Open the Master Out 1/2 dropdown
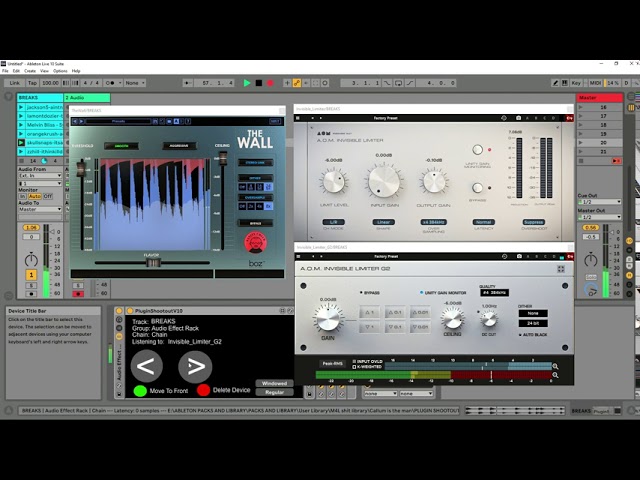The height and width of the screenshot is (480, 640). tap(599, 217)
